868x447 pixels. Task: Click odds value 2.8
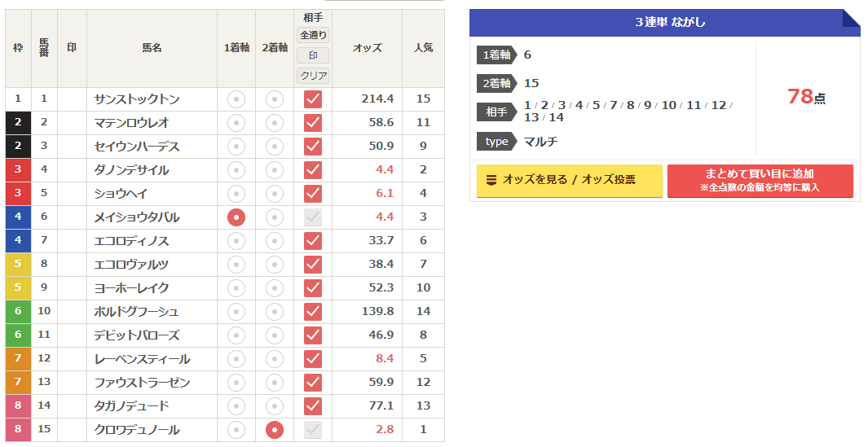[x=385, y=429]
